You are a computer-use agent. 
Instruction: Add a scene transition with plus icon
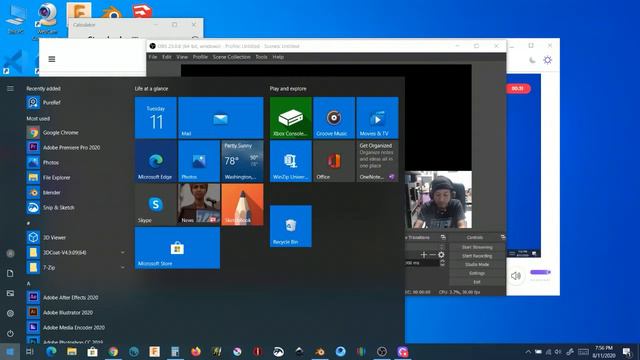(424, 255)
